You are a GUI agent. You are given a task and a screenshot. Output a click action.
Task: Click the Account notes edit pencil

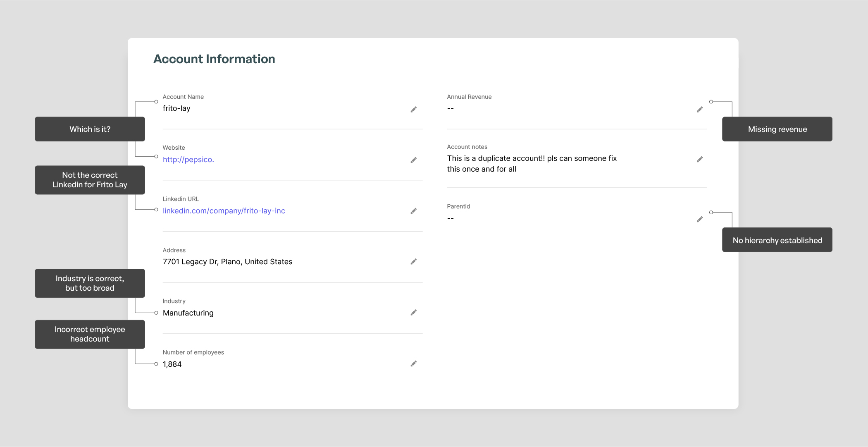(699, 159)
